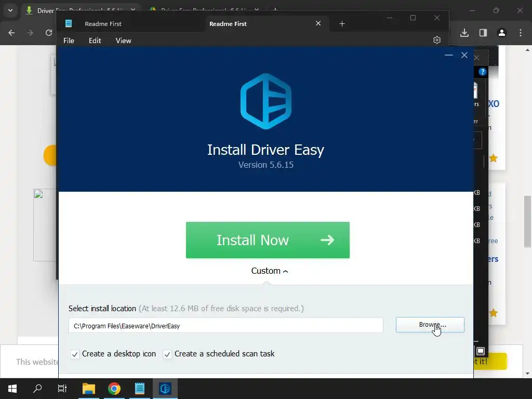Uncheck Create a desktop icon
Screen dimensions: 532x399
[x=75, y=354]
